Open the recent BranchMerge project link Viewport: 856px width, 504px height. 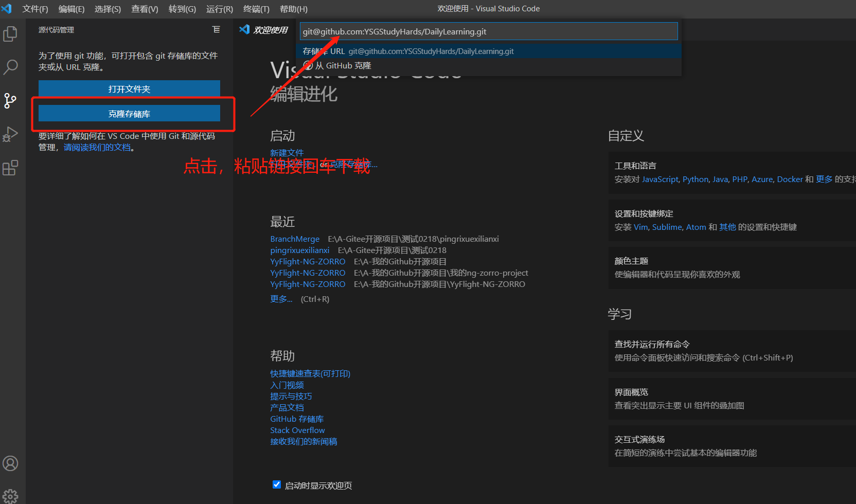(x=295, y=239)
